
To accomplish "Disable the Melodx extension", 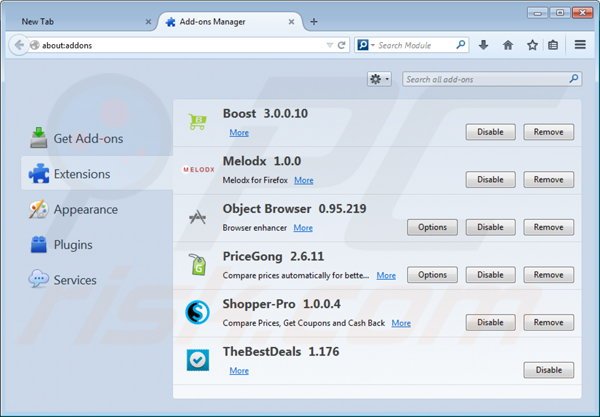I will (x=490, y=179).
